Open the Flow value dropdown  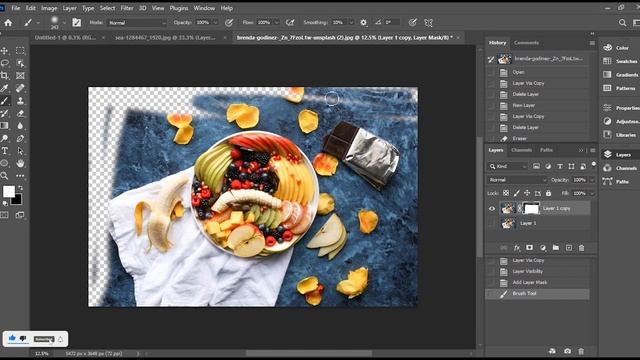pyautogui.click(x=276, y=23)
